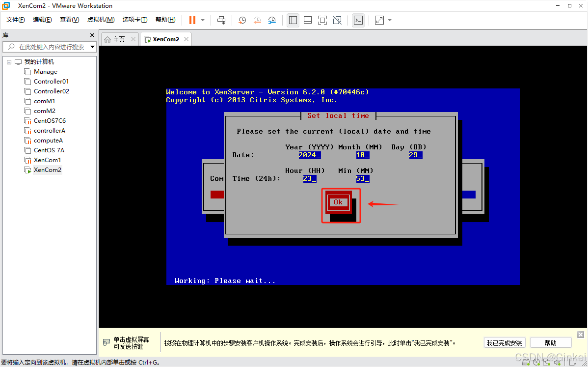Click the 我已完成安装 button
This screenshot has width=588, height=367.
(505, 342)
